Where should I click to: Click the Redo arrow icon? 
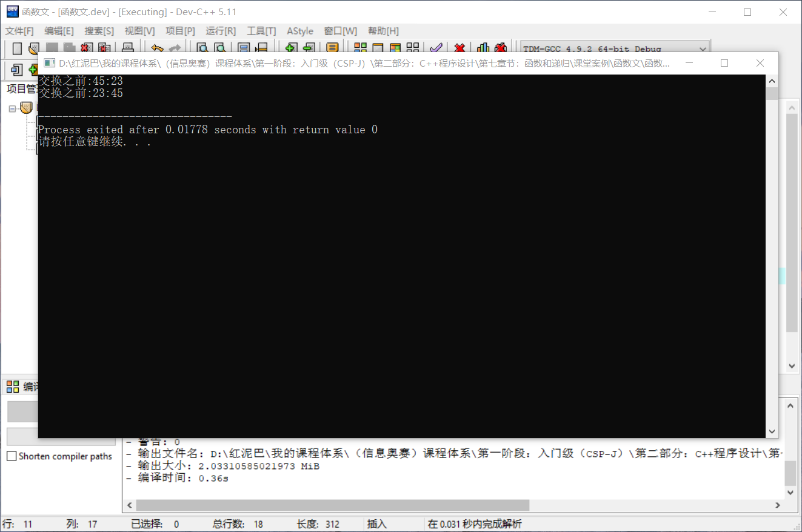pyautogui.click(x=175, y=48)
